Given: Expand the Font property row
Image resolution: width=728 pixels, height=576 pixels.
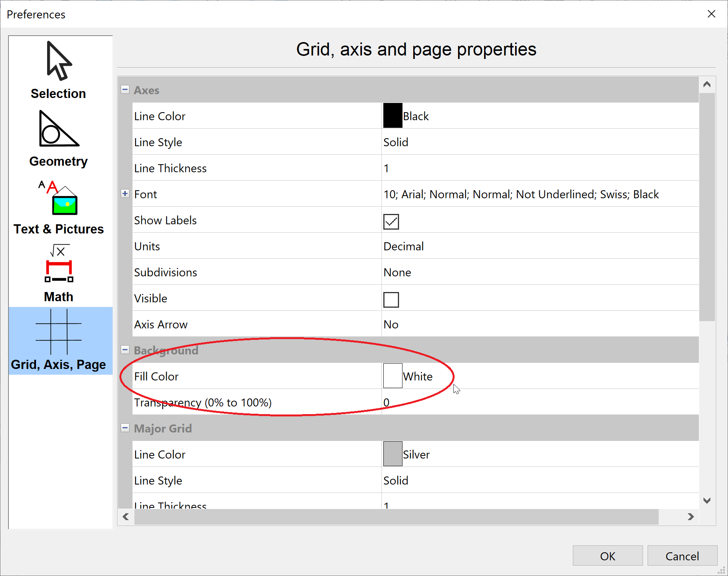Looking at the screenshot, I should 125,194.
